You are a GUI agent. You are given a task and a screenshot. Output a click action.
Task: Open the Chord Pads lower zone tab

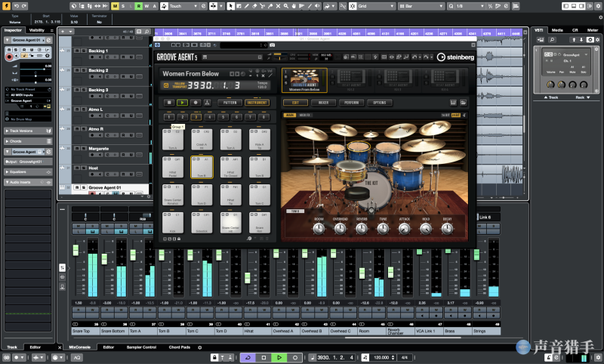[x=180, y=347]
